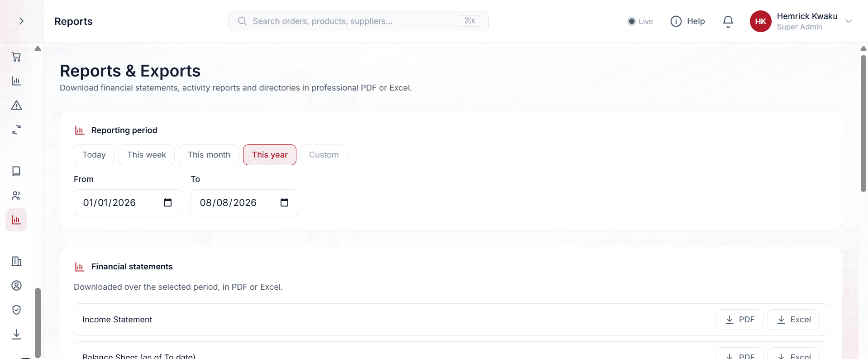Open the From date calendar picker
The width and height of the screenshot is (868, 359).
[x=167, y=202]
